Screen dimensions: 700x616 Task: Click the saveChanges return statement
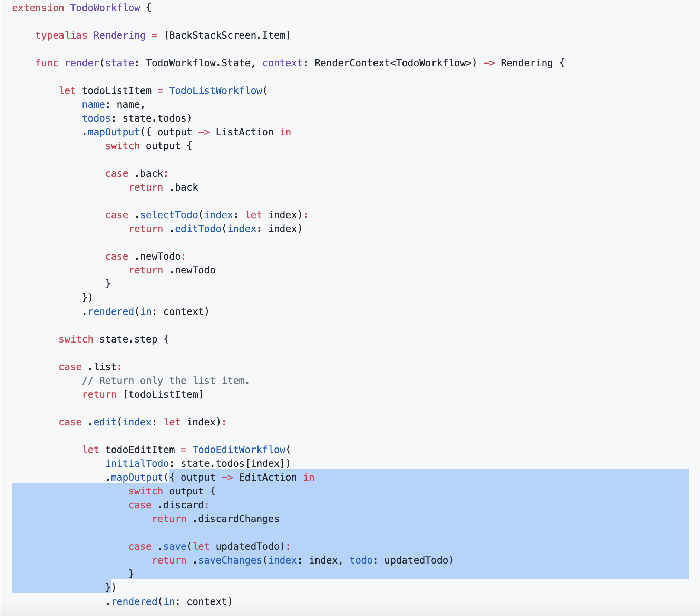[303, 560]
